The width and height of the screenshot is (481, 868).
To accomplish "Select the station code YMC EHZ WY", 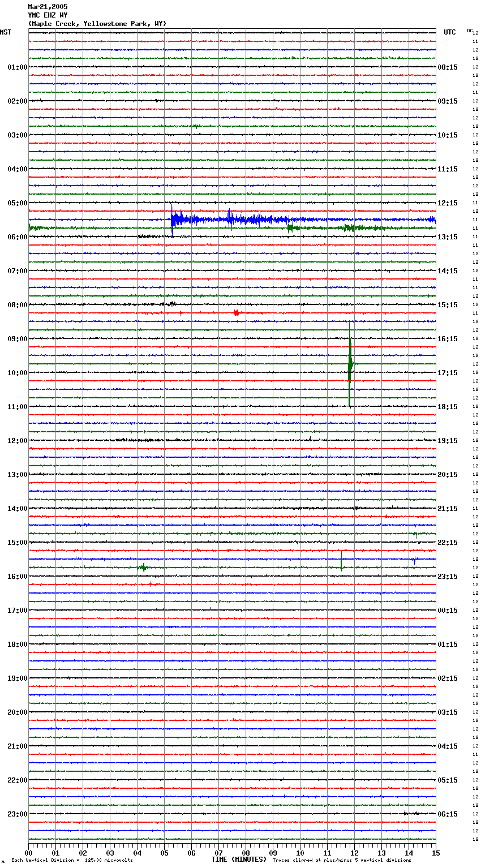I will (48, 15).
